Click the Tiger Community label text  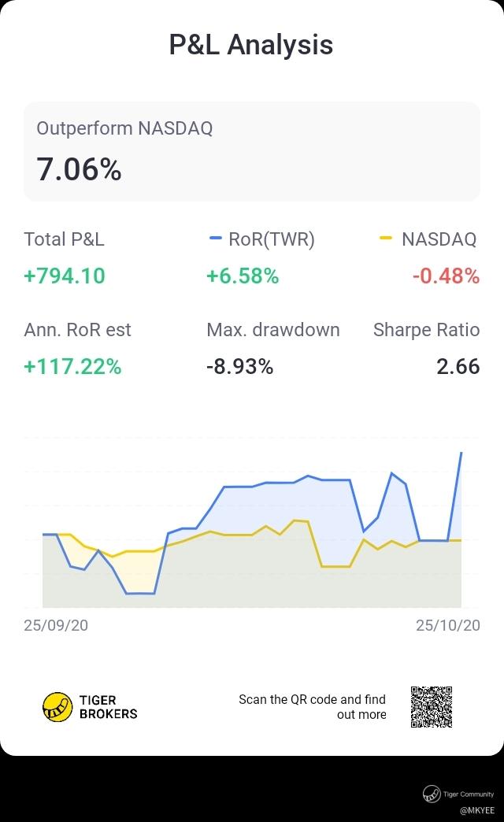tap(469, 794)
